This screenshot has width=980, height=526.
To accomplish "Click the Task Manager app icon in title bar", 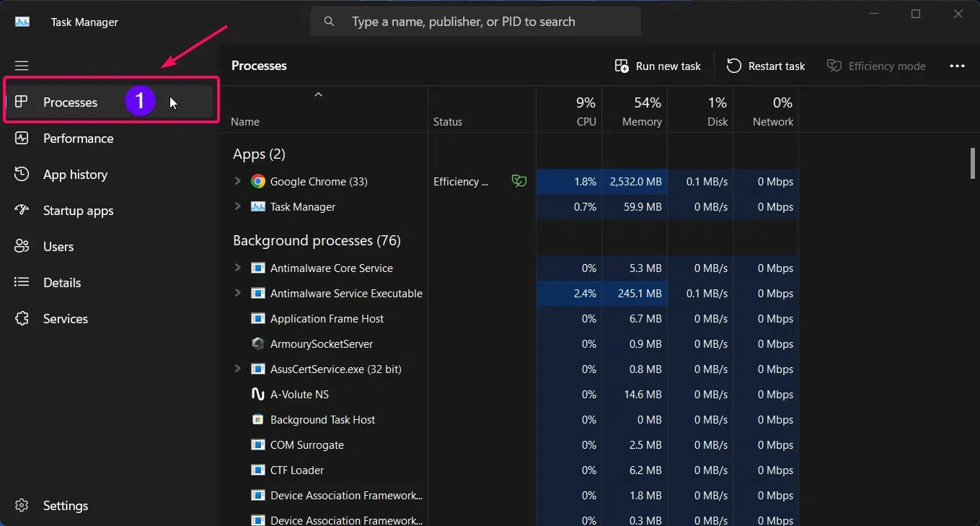I will (x=22, y=22).
